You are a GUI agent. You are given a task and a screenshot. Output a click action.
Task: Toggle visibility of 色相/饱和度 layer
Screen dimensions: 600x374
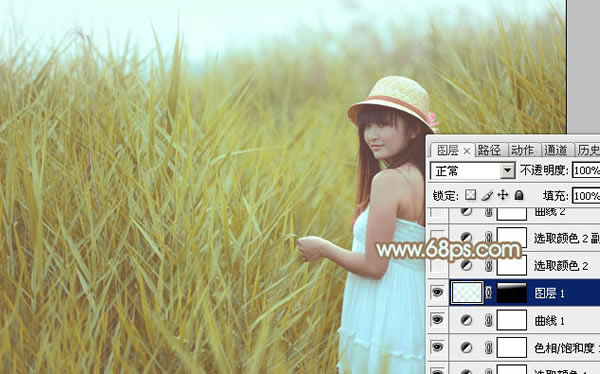point(437,347)
